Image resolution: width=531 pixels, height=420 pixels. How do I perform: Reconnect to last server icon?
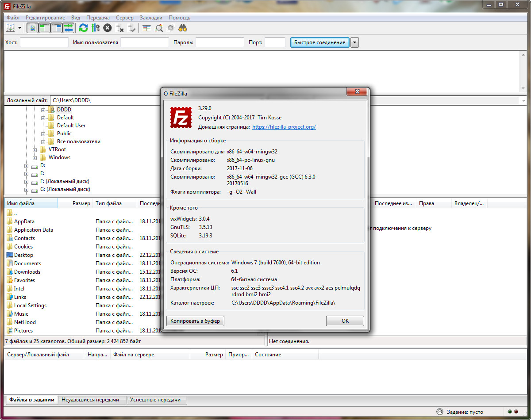click(x=132, y=28)
